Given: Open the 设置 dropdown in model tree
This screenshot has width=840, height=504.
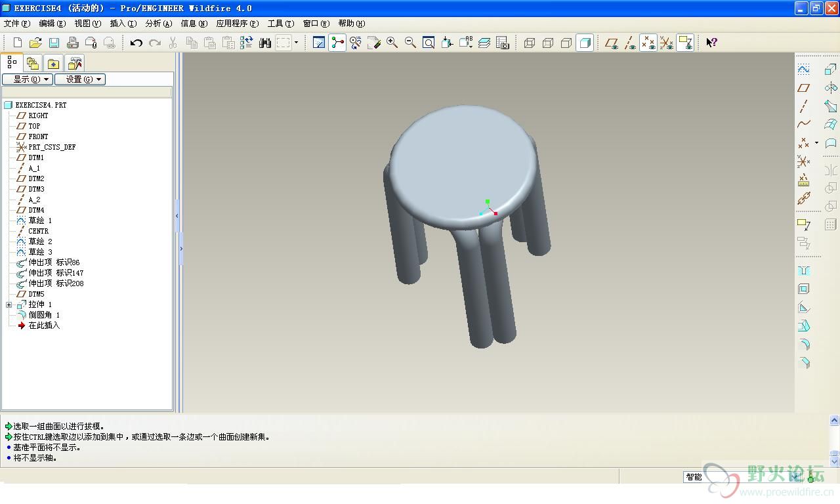Looking at the screenshot, I should [x=79, y=79].
